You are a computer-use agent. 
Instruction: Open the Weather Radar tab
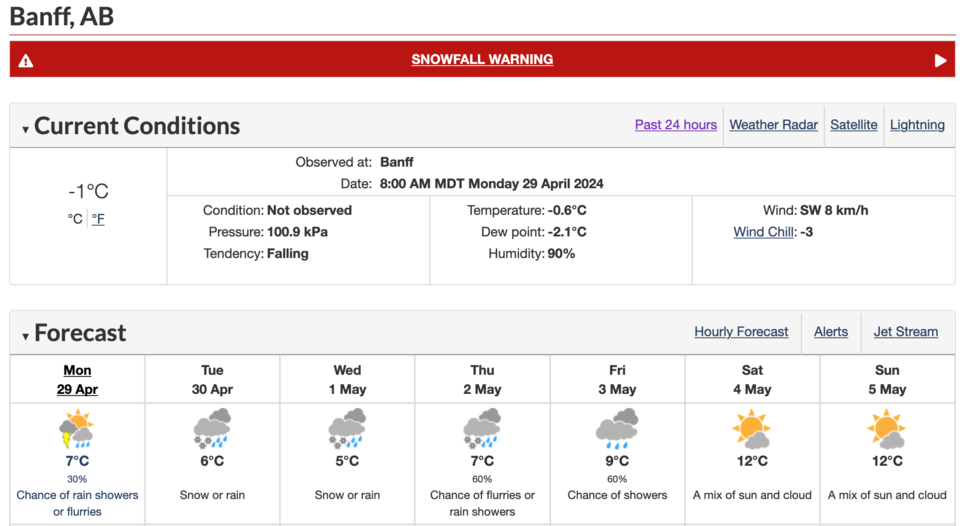coord(773,125)
